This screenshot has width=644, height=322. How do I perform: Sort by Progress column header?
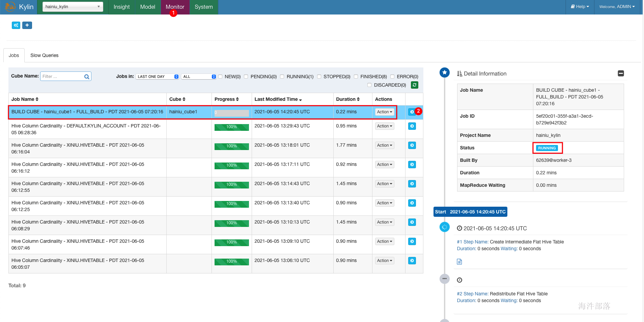coord(227,99)
